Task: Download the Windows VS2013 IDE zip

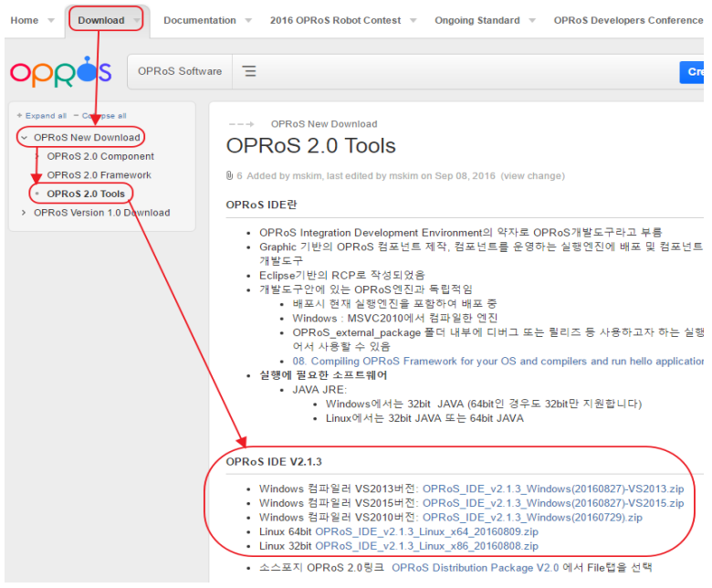Action: pos(553,489)
